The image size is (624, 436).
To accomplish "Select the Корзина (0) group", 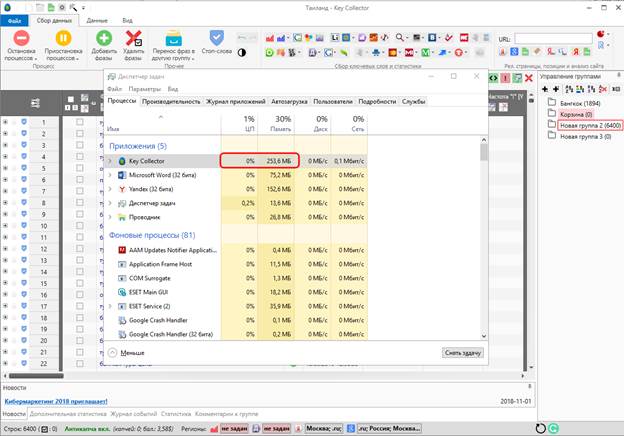I will click(576, 115).
